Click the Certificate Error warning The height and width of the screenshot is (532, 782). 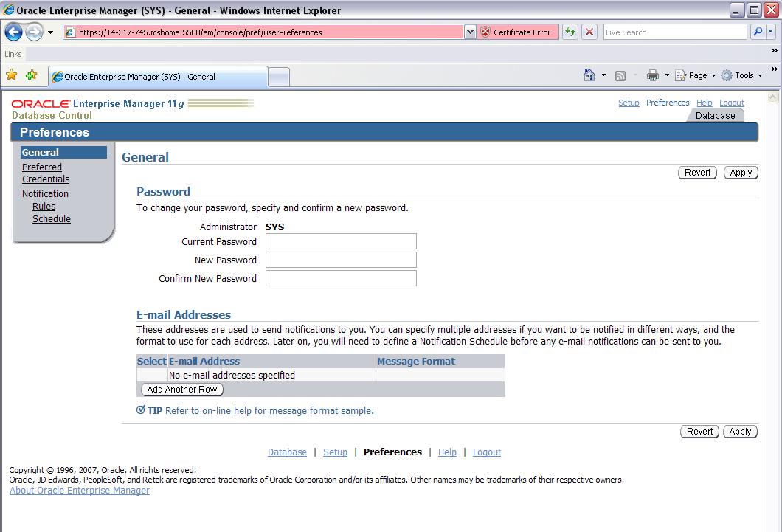click(516, 32)
